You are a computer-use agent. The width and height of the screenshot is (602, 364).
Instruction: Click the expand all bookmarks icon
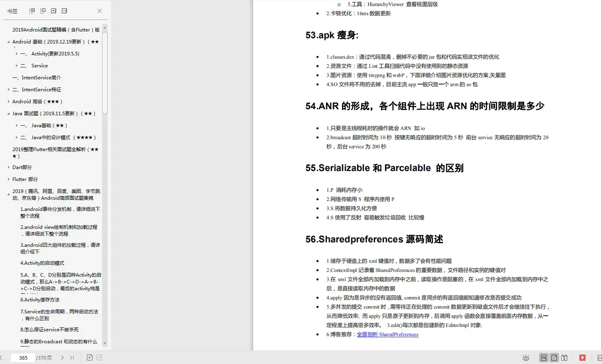click(32, 11)
